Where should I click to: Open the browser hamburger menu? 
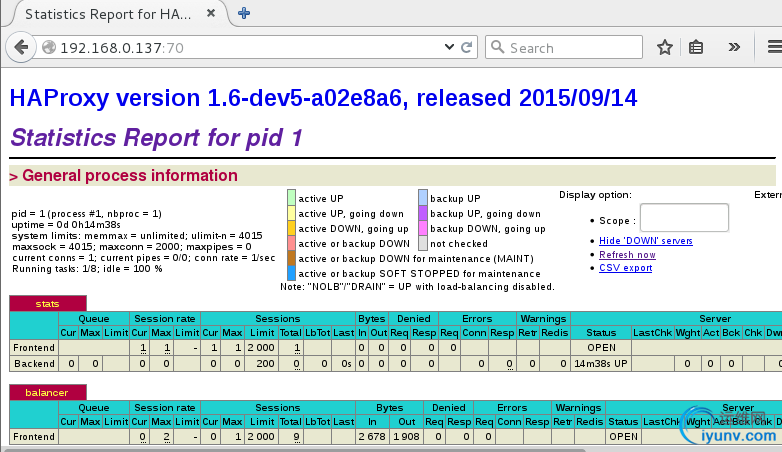775,47
